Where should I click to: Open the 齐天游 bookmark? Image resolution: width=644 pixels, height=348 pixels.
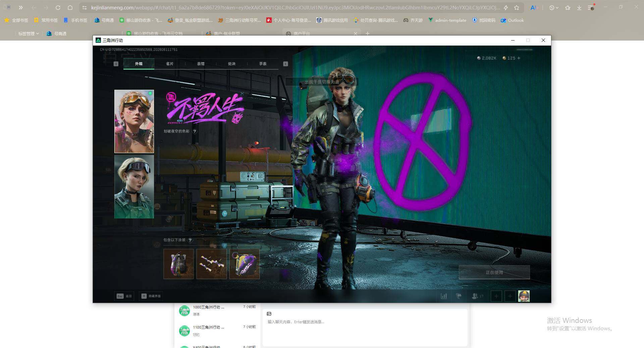pyautogui.click(x=413, y=20)
